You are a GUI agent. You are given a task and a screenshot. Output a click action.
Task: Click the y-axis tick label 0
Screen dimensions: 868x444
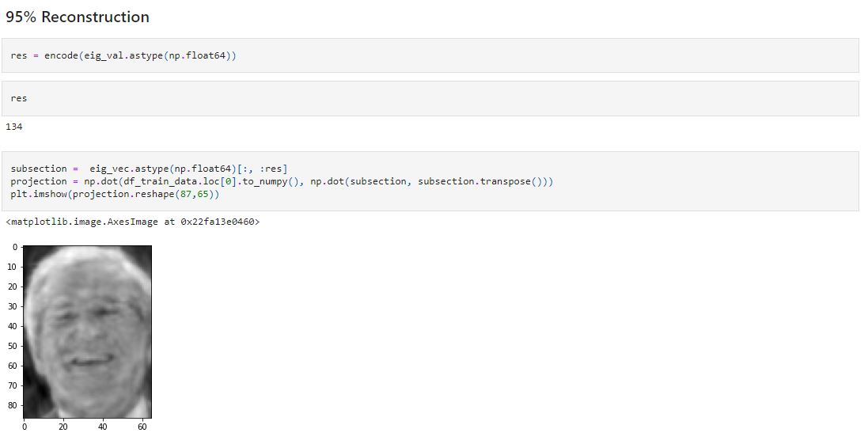pyautogui.click(x=16, y=248)
